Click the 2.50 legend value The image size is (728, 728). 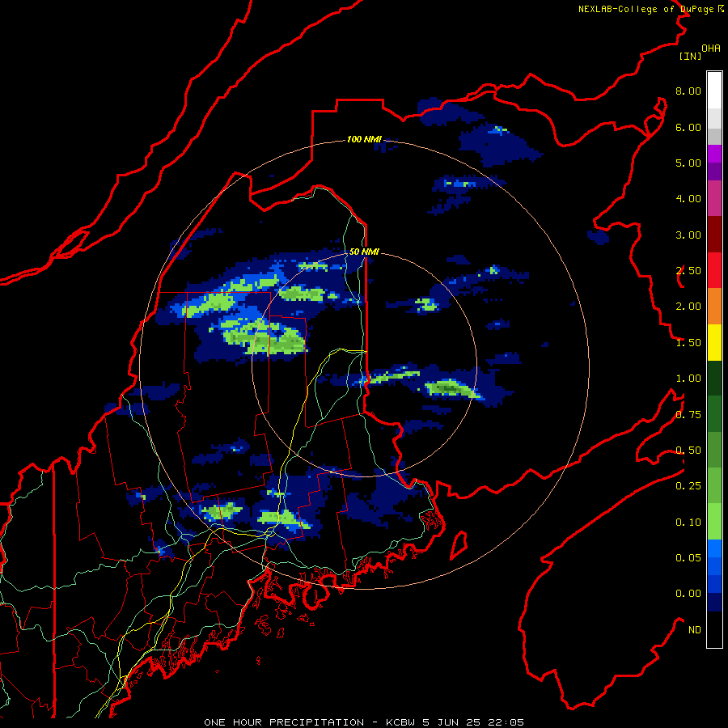pos(688,271)
